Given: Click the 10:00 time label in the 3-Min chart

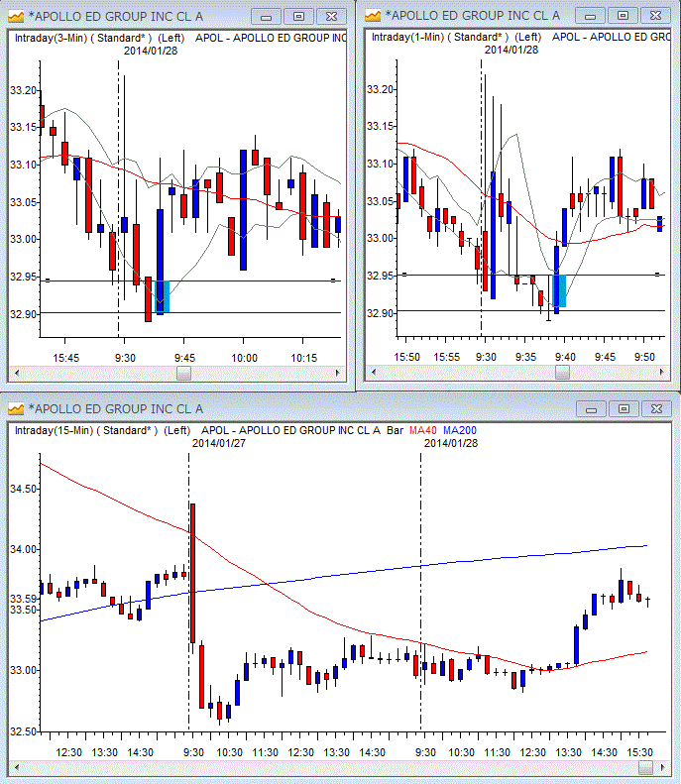Looking at the screenshot, I should (x=244, y=359).
